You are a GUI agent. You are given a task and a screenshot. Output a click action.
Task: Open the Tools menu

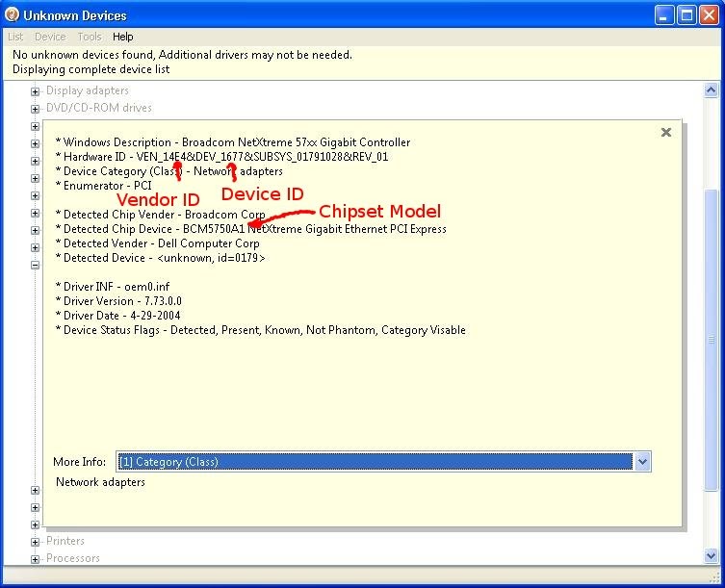pyautogui.click(x=90, y=37)
